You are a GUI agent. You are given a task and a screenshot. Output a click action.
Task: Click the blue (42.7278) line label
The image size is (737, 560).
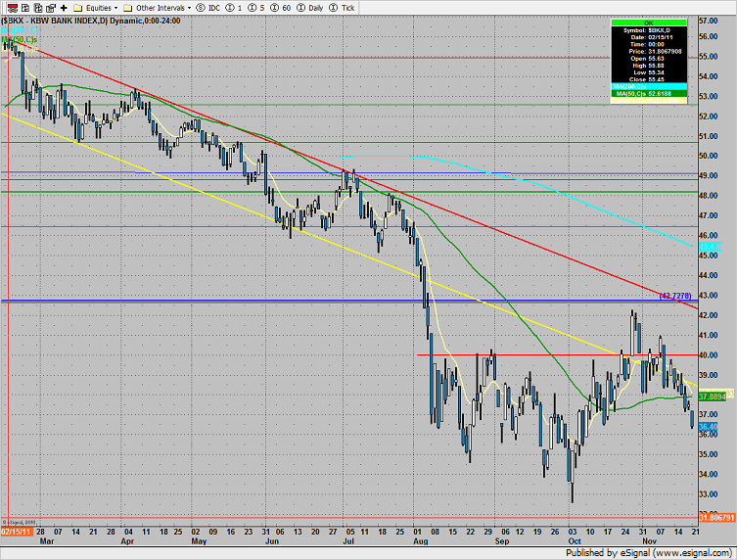pos(675,296)
